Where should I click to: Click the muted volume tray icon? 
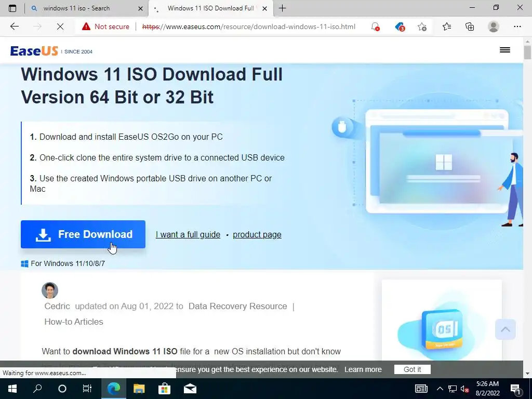click(465, 389)
